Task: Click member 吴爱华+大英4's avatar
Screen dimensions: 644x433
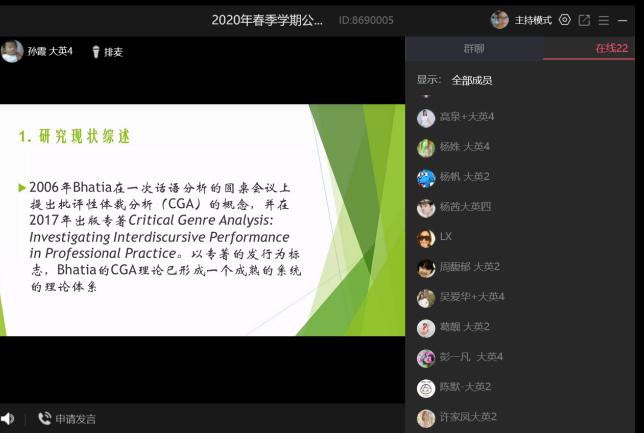Action: tap(426, 297)
